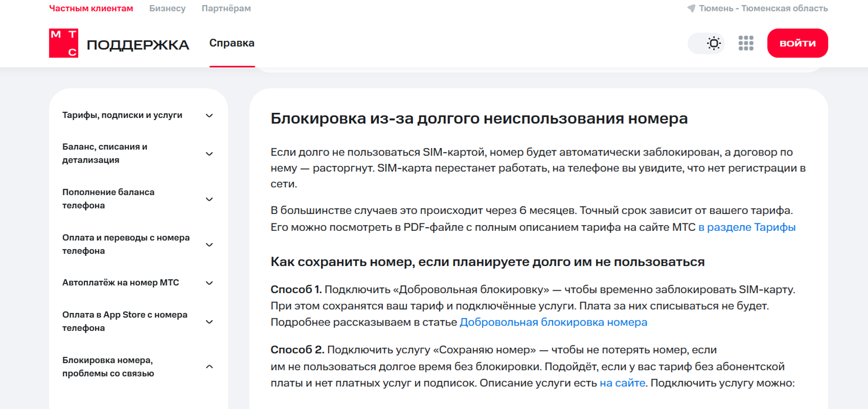Click the ПОДДЕРЖКА header title
868x409 pixels.
(x=138, y=45)
